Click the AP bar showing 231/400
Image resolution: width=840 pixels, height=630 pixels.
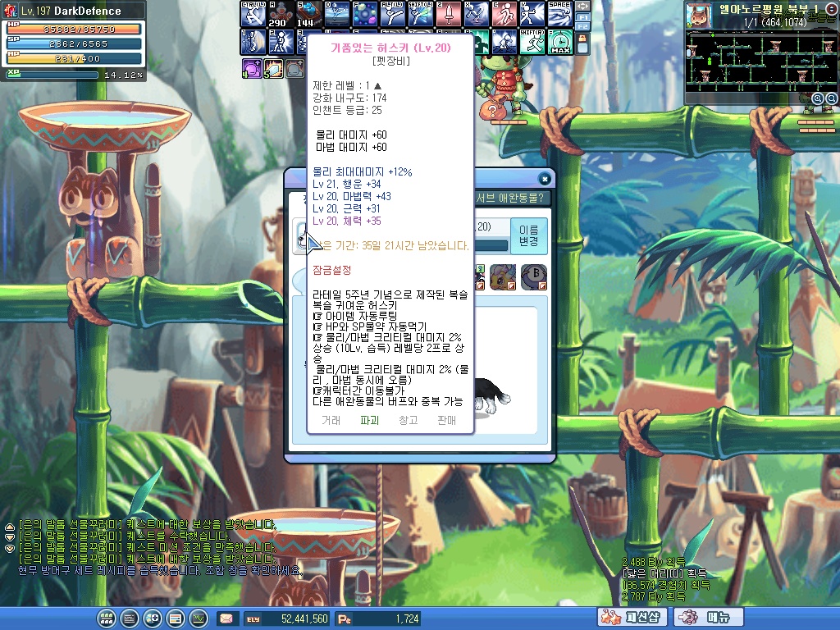click(74, 58)
